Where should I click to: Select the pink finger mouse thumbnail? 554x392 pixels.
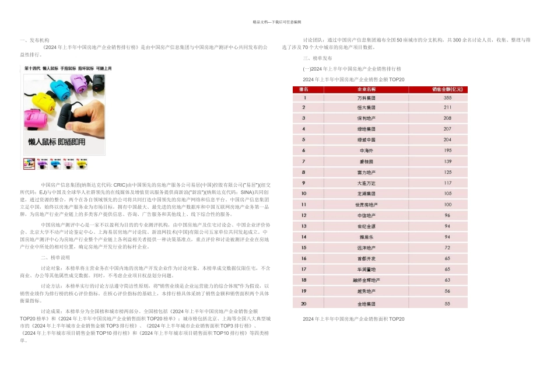point(69,164)
